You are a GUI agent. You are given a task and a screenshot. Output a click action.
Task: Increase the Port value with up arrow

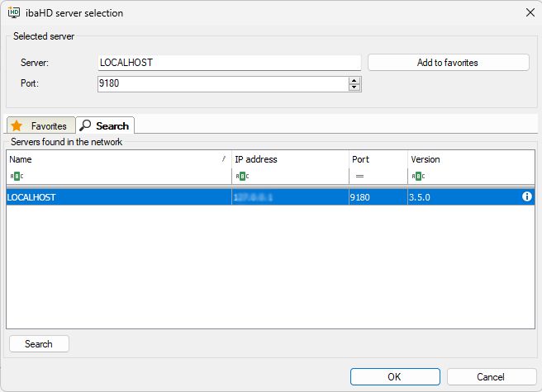[x=354, y=81]
